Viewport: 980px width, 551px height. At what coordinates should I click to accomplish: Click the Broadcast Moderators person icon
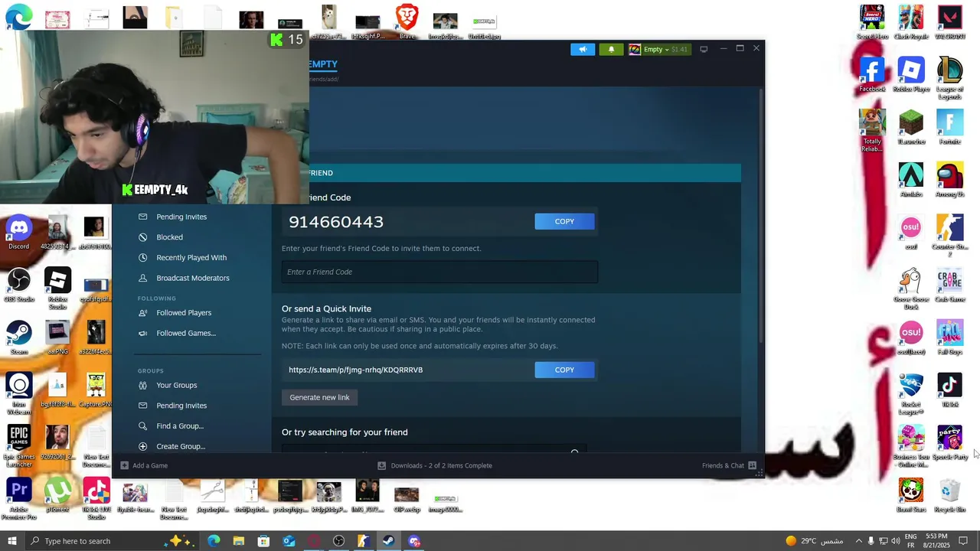(142, 278)
